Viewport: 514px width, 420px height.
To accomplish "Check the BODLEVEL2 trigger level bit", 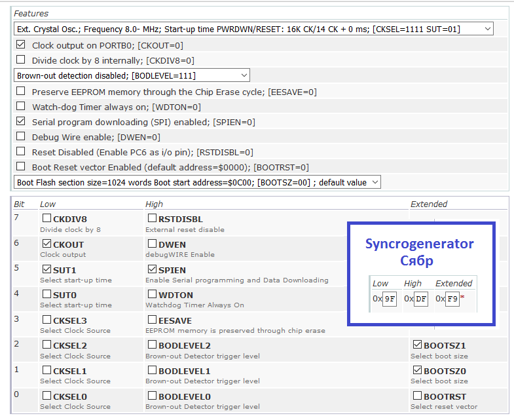I will pos(152,345).
